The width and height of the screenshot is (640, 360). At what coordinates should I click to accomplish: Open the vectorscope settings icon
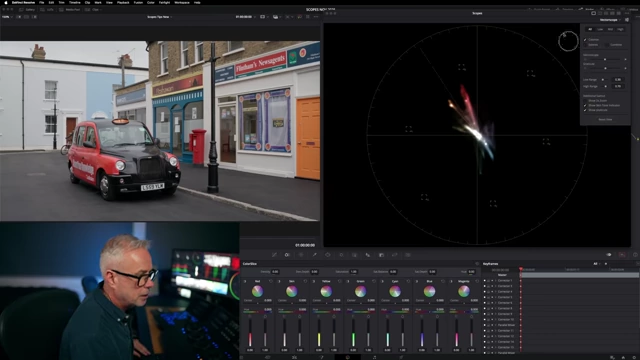(x=627, y=20)
